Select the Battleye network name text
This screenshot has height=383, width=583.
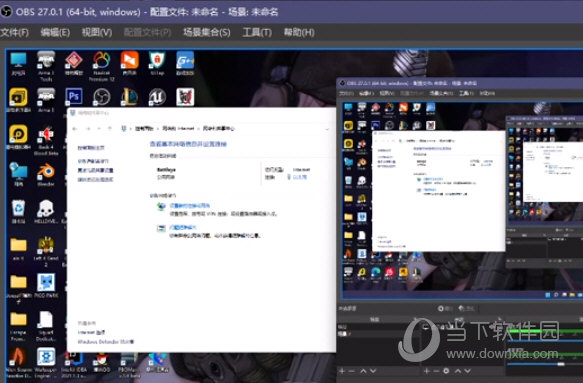pos(166,170)
